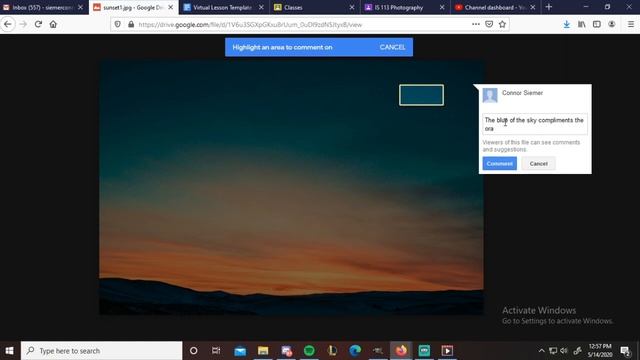Image resolution: width=640 pixels, height=360 pixels.
Task: Open the Library bookshelf icon
Action: coord(582,24)
